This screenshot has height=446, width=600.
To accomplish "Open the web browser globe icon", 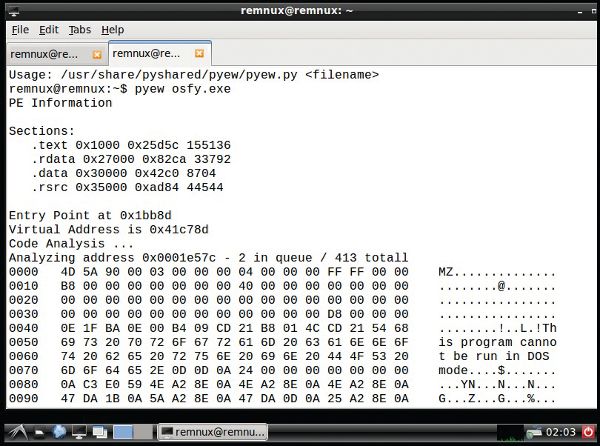I will 59,432.
